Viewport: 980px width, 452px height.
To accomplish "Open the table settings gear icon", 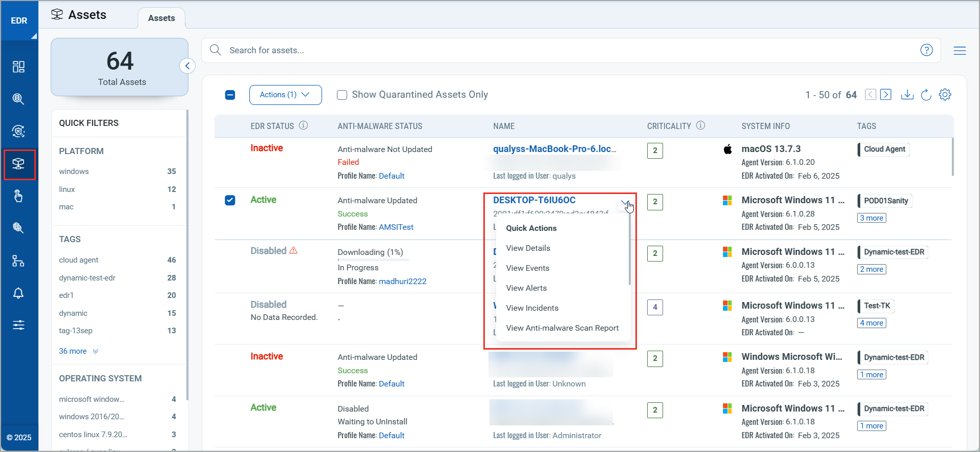I will pyautogui.click(x=945, y=95).
